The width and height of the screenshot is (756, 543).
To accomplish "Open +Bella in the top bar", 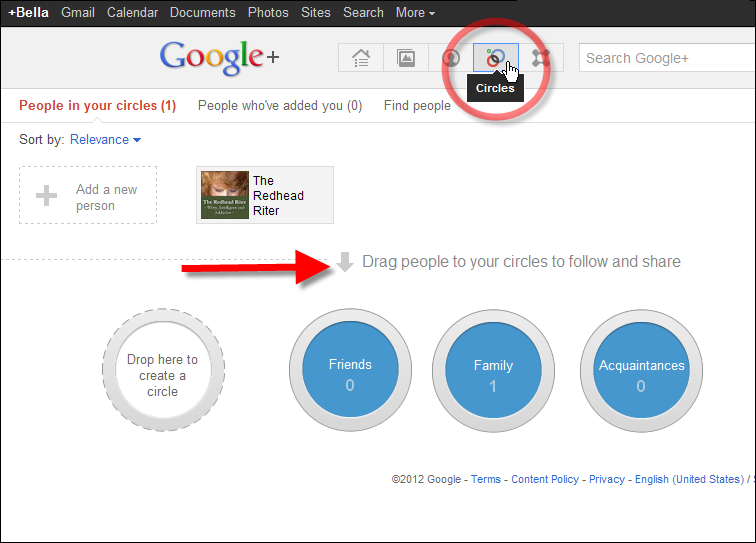I will tap(28, 13).
